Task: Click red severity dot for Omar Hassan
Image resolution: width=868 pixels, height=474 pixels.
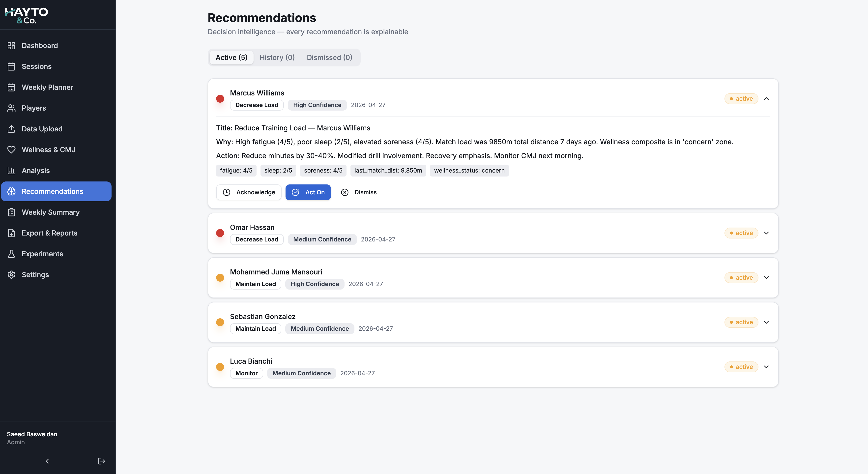Action: pyautogui.click(x=220, y=233)
